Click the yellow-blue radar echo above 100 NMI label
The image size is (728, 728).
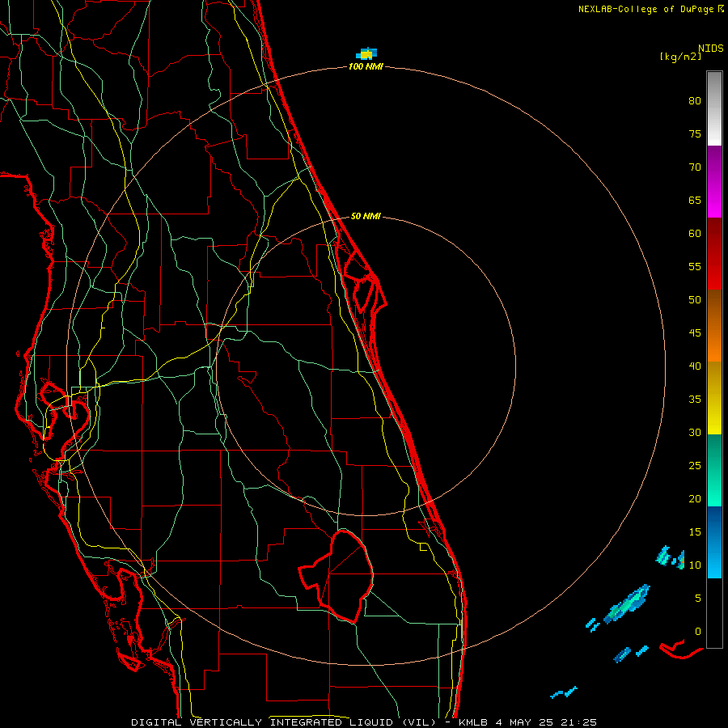pos(366,53)
